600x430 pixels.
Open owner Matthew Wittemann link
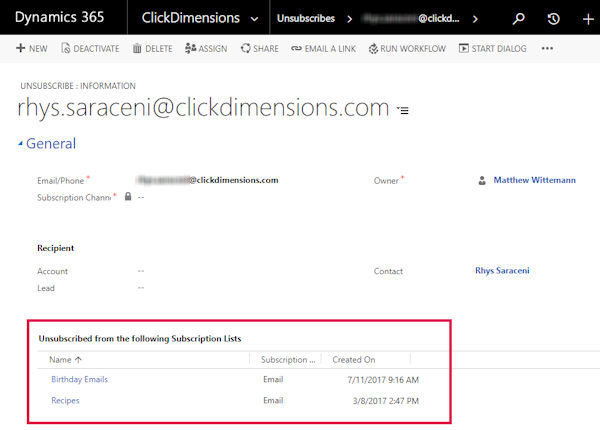tap(534, 180)
